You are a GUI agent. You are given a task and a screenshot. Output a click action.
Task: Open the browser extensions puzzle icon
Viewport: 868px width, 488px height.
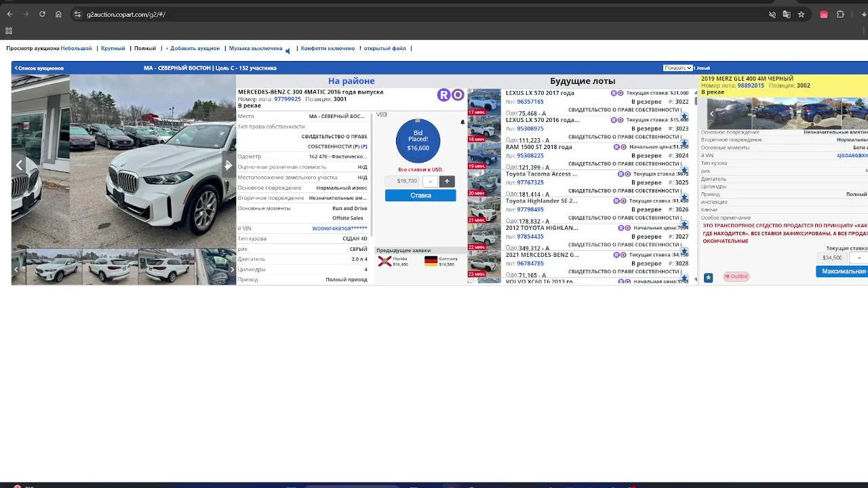point(840,14)
